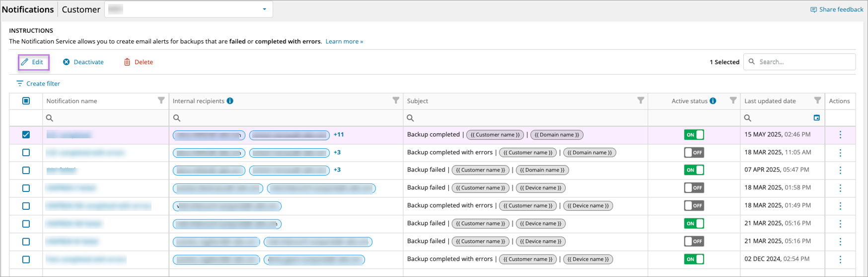868x277 pixels.
Task: Click the Customer name tag in first row
Action: click(x=495, y=135)
